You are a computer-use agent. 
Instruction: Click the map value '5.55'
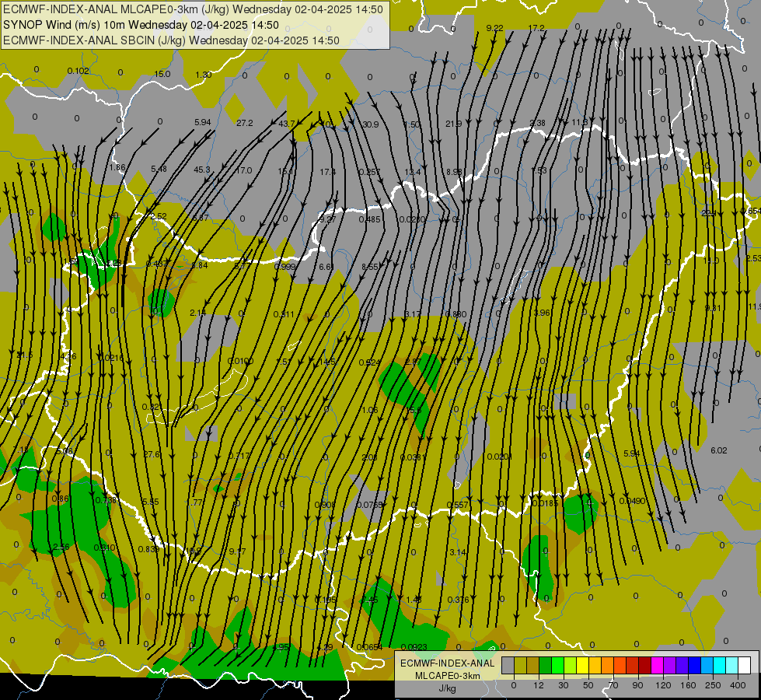pos(151,502)
